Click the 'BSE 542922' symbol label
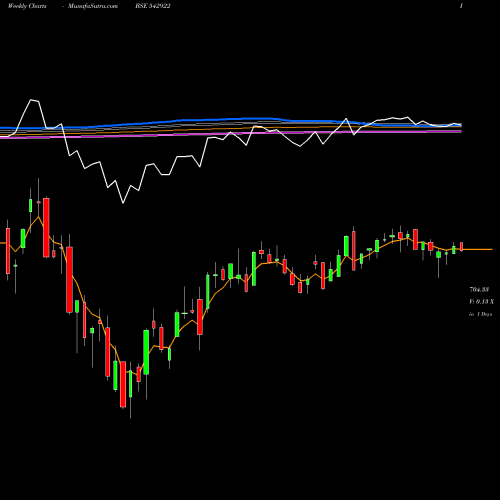500x500 pixels. [153, 6]
